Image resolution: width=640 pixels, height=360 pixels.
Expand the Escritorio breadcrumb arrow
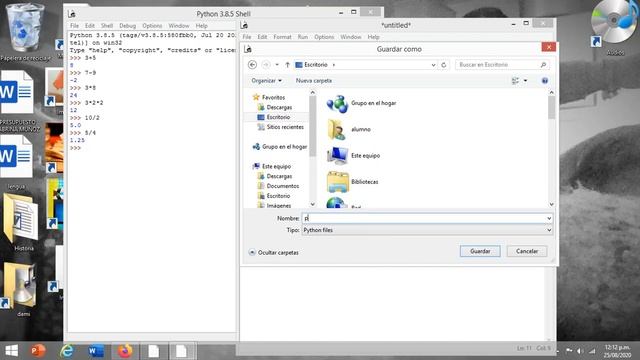(334, 65)
